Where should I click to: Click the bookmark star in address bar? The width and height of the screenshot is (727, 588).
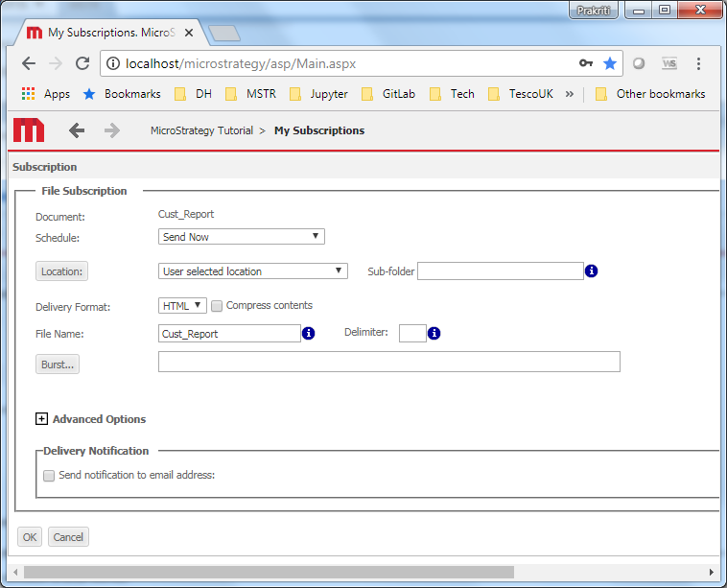coord(610,63)
